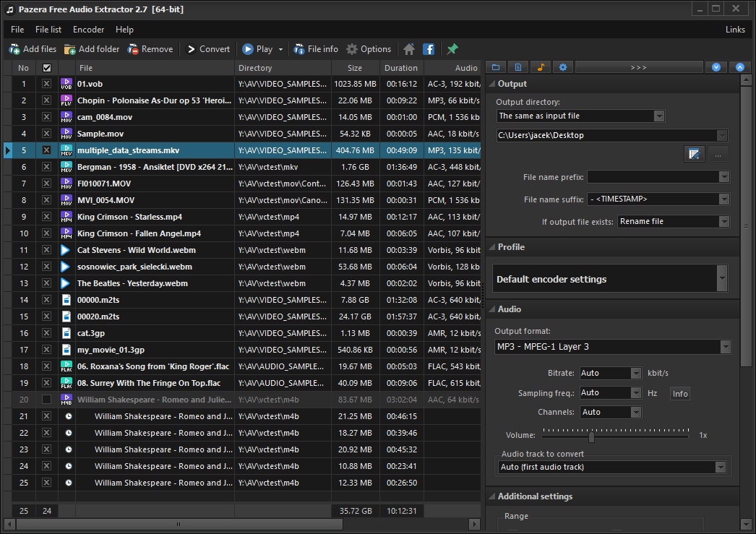Click the Convert button
This screenshot has height=534, width=756.
click(x=208, y=49)
